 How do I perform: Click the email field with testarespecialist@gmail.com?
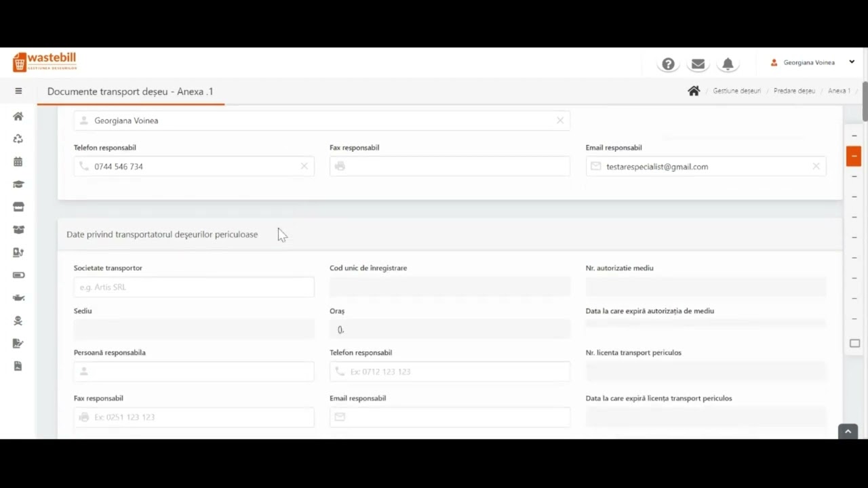tap(706, 166)
